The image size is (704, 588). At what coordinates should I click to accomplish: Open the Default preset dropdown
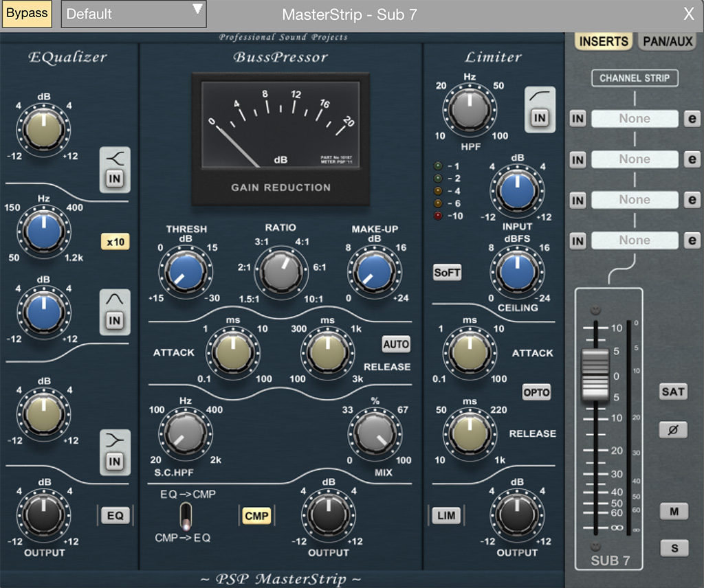[133, 14]
